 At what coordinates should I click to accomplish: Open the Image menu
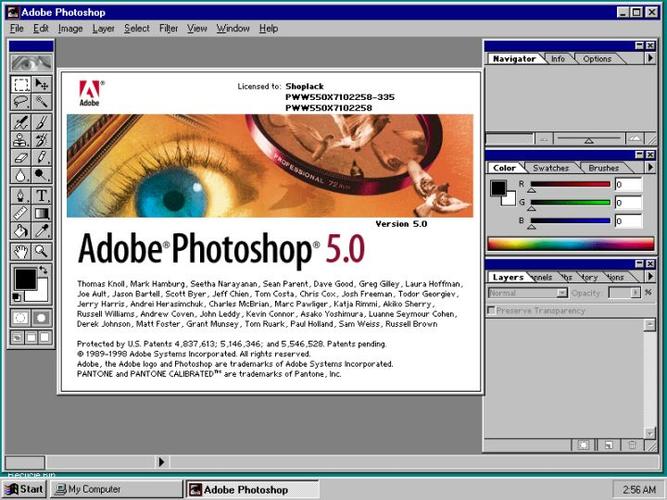[x=70, y=29]
